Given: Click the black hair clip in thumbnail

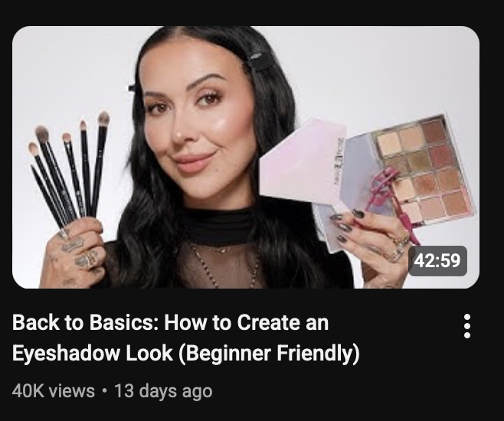Looking at the screenshot, I should (x=260, y=62).
